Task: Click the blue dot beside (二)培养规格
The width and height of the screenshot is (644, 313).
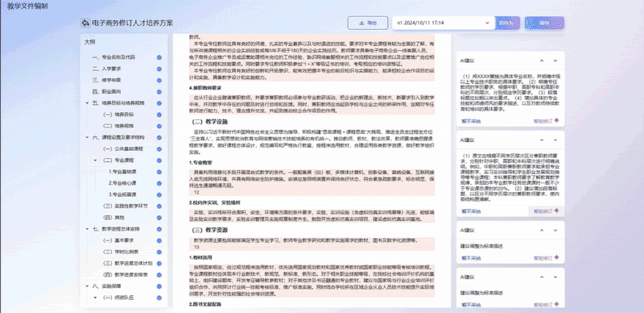Action: 159,126
